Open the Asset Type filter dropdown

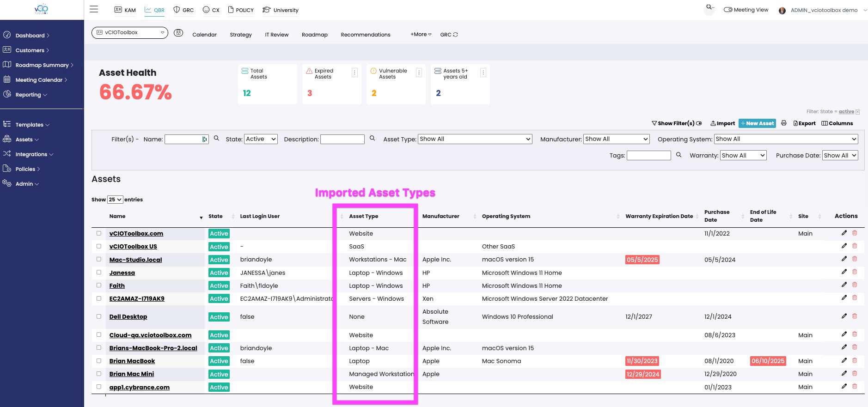click(x=475, y=139)
